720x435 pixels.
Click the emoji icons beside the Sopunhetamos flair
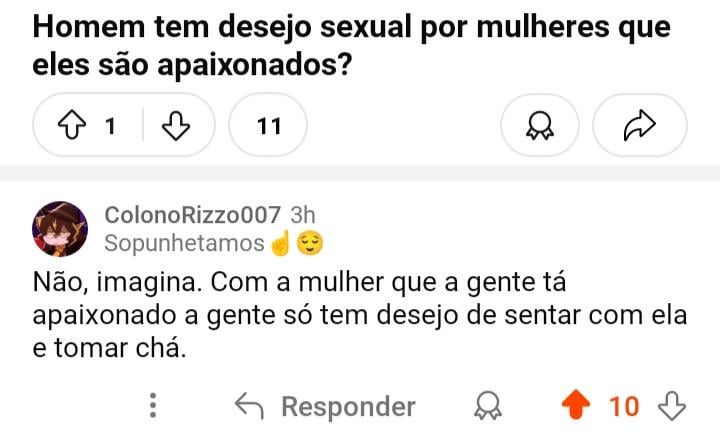[x=298, y=243]
